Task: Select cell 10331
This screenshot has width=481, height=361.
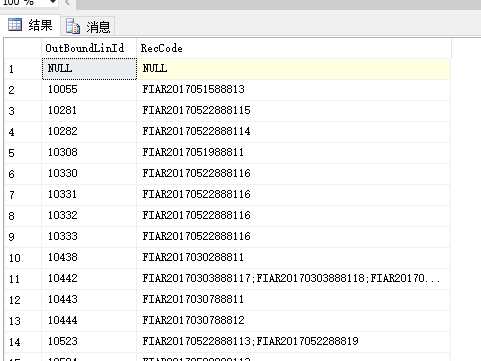Action: [x=89, y=195]
